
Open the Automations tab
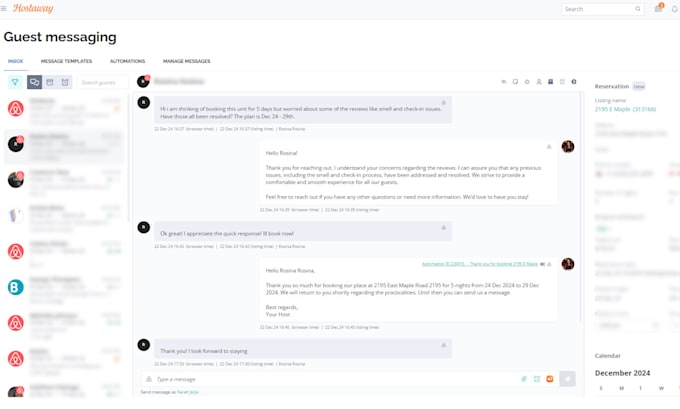click(128, 61)
